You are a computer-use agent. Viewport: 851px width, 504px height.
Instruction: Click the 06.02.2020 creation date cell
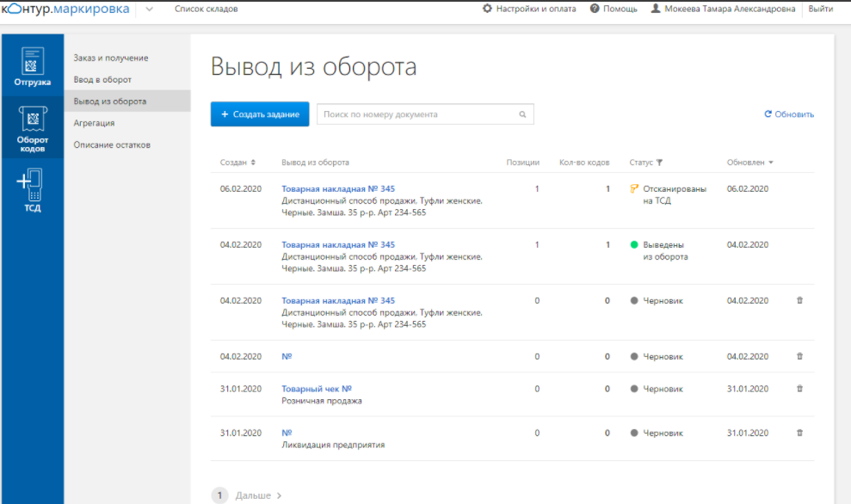pos(240,189)
